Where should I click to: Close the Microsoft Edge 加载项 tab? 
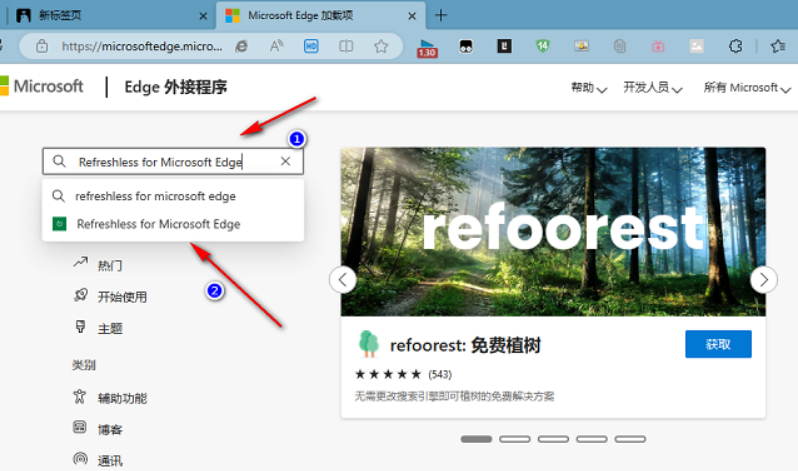pyautogui.click(x=412, y=16)
